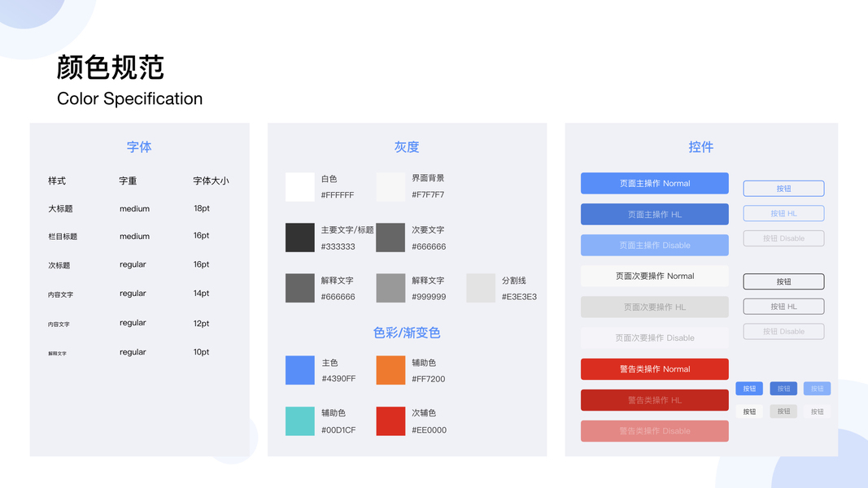
Task: Select the blue 主色 swatch
Action: [300, 370]
